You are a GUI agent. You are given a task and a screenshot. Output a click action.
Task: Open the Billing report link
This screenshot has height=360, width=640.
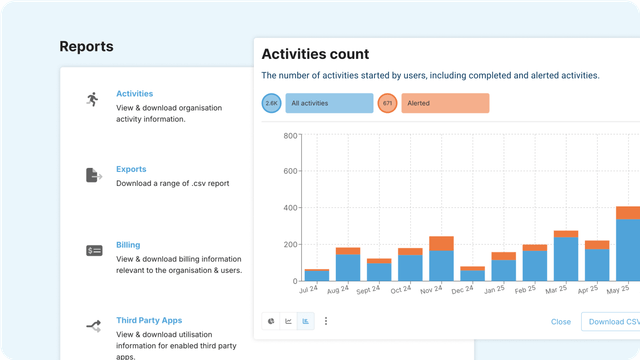click(x=128, y=245)
